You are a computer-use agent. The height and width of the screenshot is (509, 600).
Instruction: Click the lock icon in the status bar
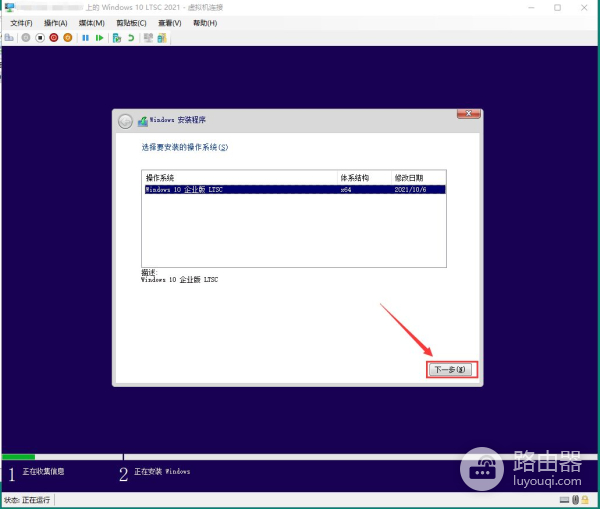[x=585, y=499]
